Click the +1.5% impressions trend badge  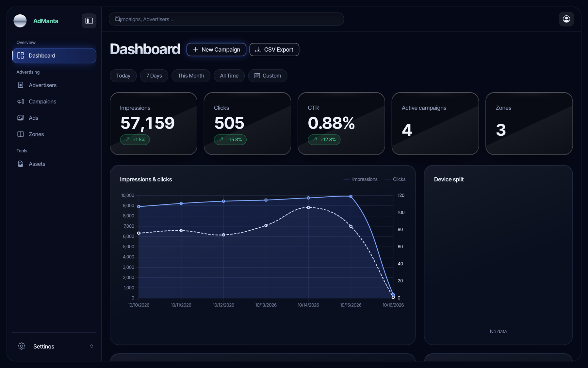coord(135,139)
